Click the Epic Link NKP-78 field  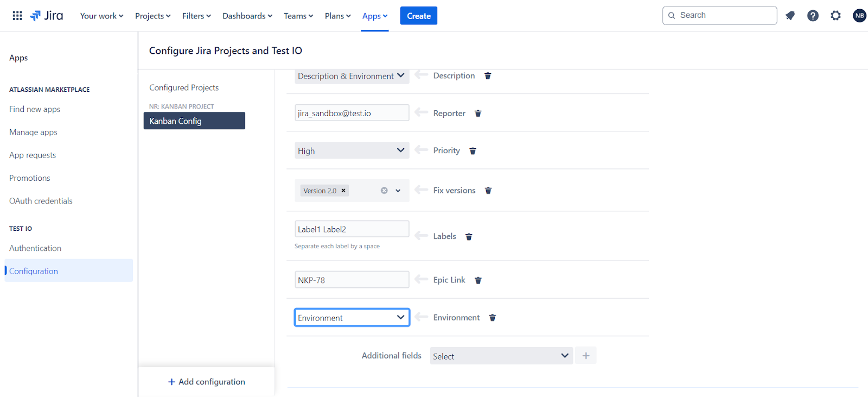[x=352, y=280]
